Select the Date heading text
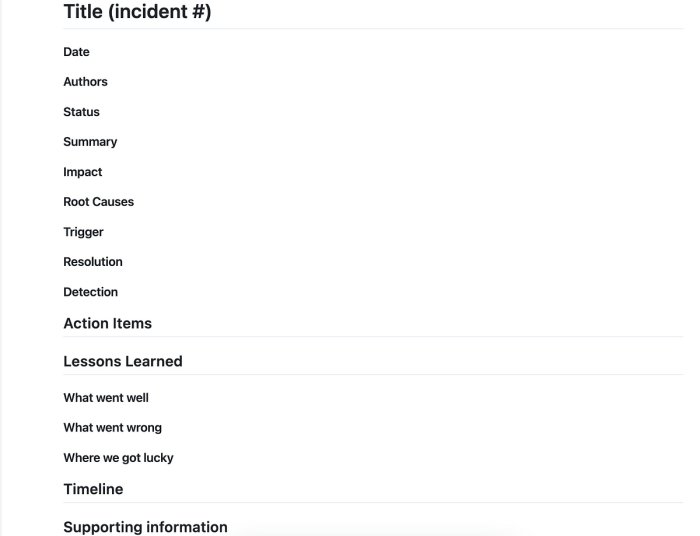The width and height of the screenshot is (700, 536). [x=76, y=52]
